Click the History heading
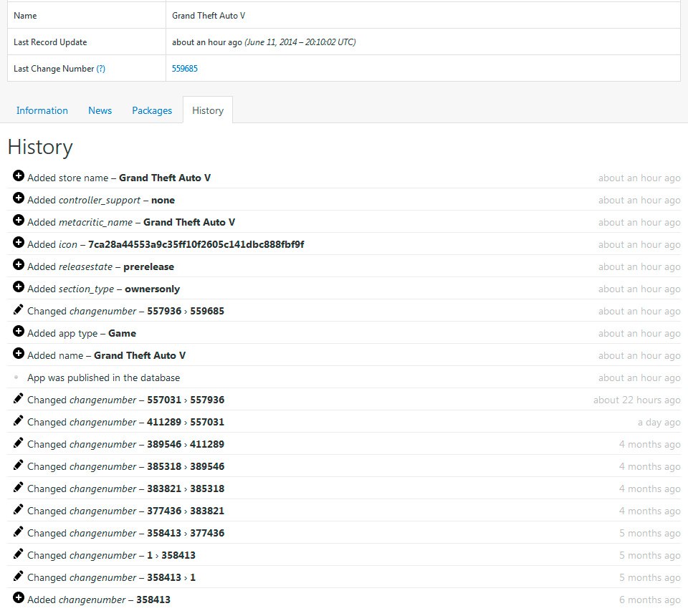 pyautogui.click(x=40, y=147)
